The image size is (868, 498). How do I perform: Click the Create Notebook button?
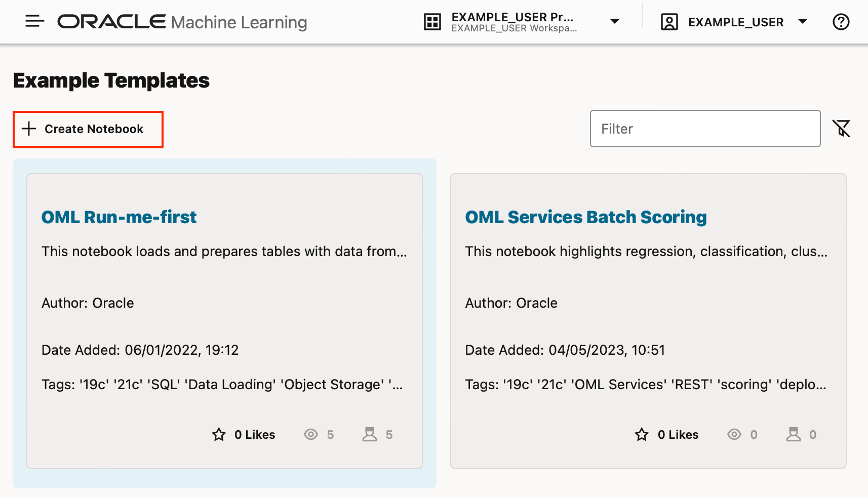[x=88, y=129]
